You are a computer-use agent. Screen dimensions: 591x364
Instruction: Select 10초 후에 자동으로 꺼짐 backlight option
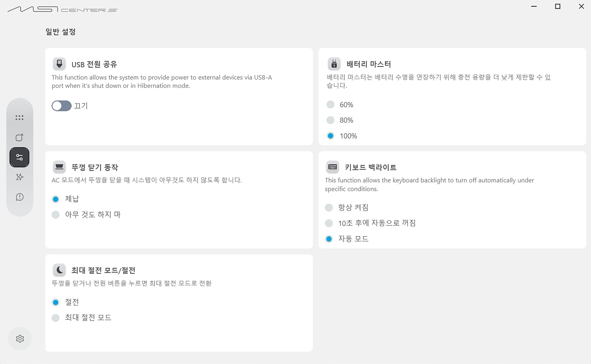[329, 223]
